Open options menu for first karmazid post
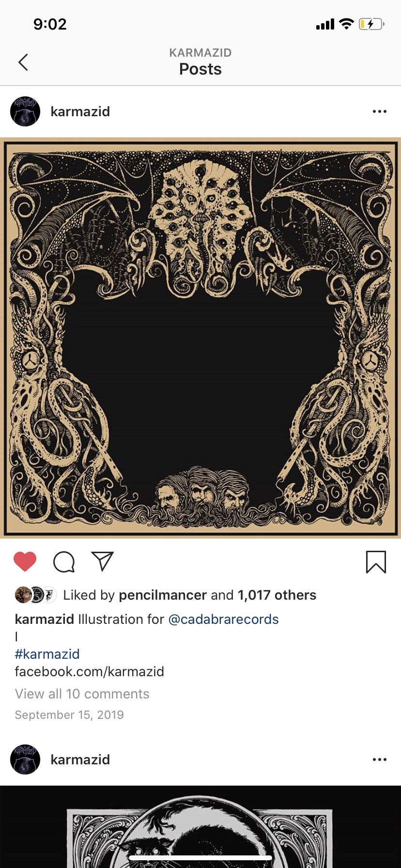 (x=380, y=111)
